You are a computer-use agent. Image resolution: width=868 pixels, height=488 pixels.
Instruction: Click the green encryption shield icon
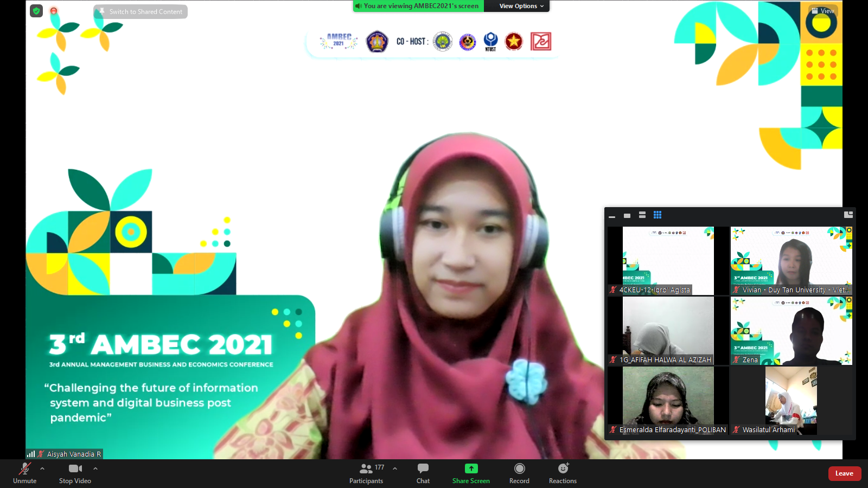pyautogui.click(x=36, y=11)
